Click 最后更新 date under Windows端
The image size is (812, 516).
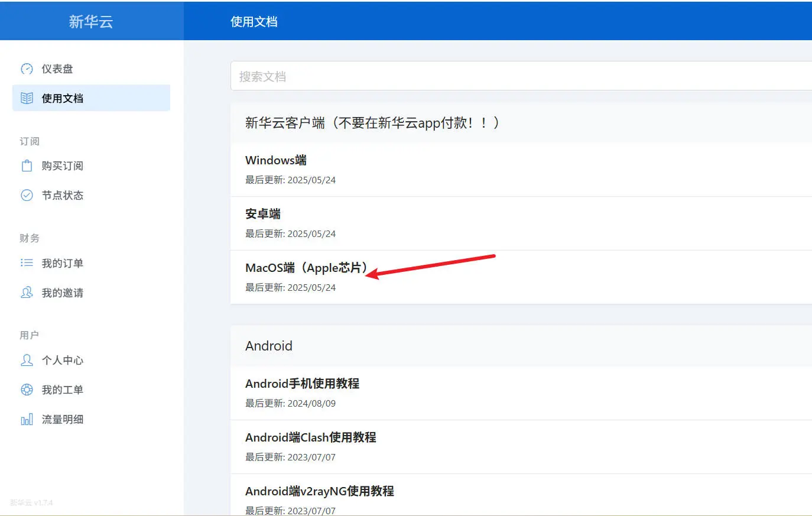290,180
